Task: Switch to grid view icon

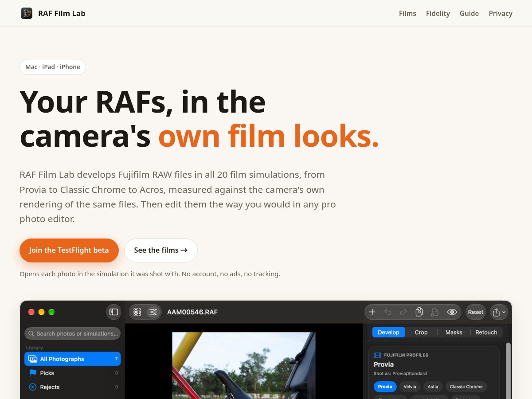Action: coord(137,312)
